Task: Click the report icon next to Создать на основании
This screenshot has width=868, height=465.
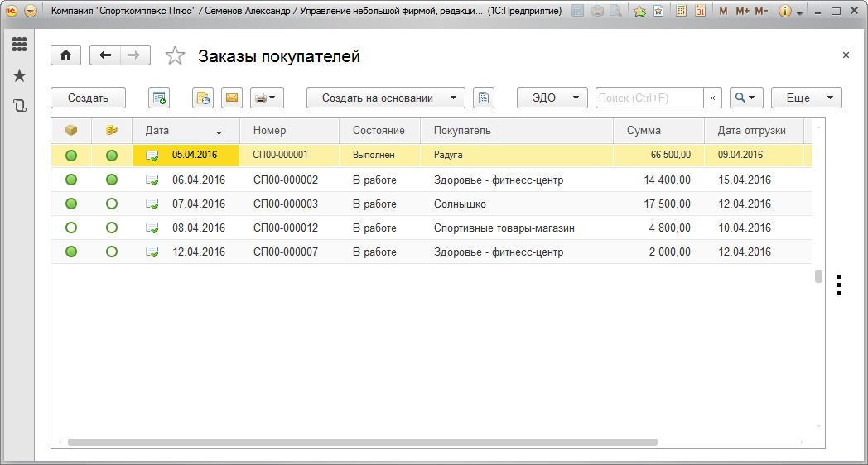Action: pos(484,98)
